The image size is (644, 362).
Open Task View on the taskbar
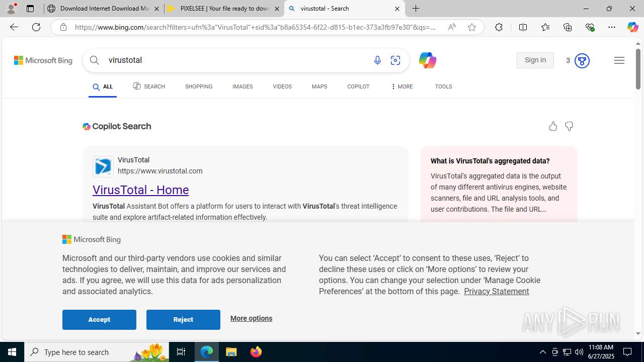pos(181,352)
